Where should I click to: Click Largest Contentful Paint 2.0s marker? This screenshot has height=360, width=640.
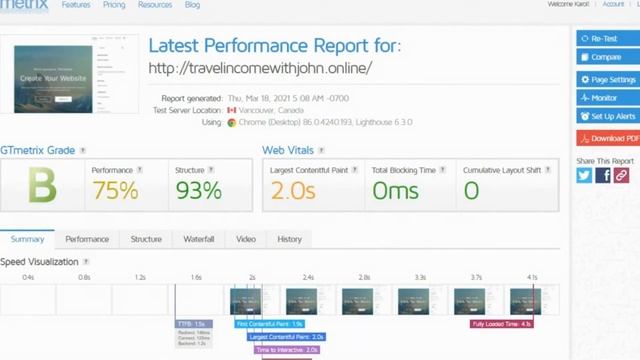287,337
